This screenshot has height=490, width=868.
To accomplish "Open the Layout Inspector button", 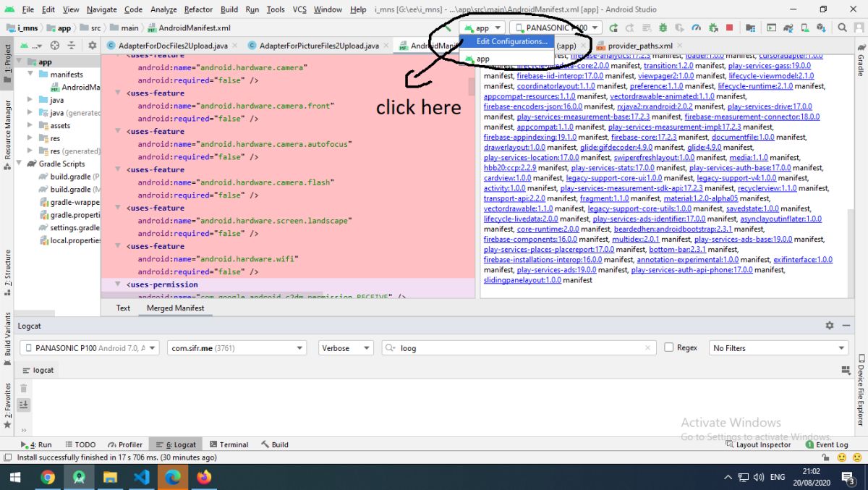I will (x=758, y=444).
